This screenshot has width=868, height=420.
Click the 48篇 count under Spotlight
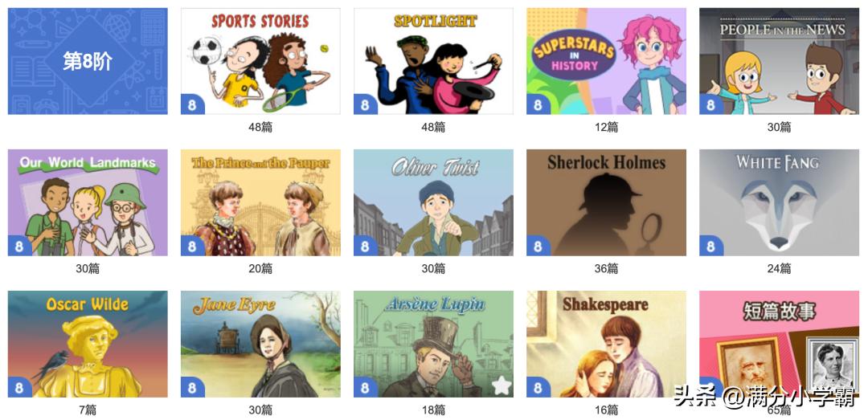pyautogui.click(x=433, y=127)
